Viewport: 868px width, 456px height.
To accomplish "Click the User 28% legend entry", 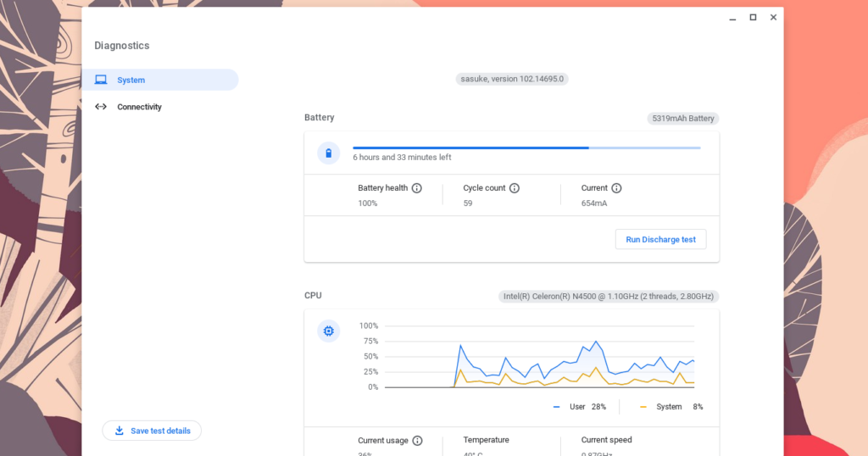I will 580,407.
